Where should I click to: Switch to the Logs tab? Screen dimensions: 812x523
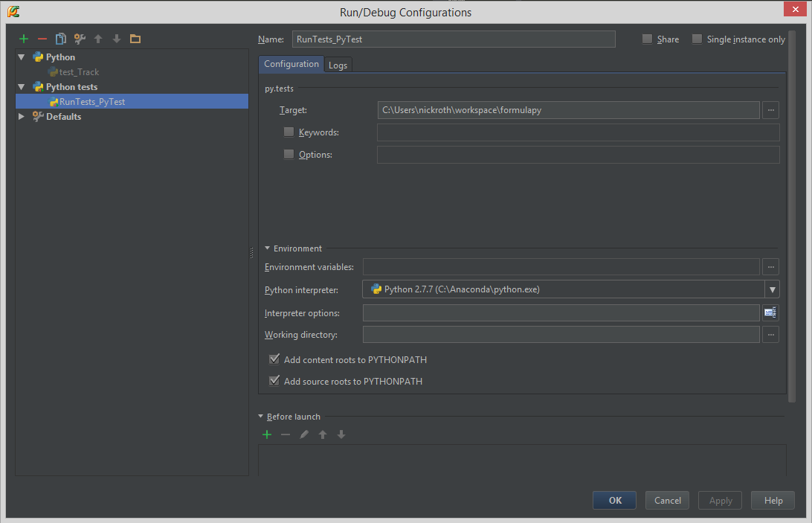coord(338,65)
